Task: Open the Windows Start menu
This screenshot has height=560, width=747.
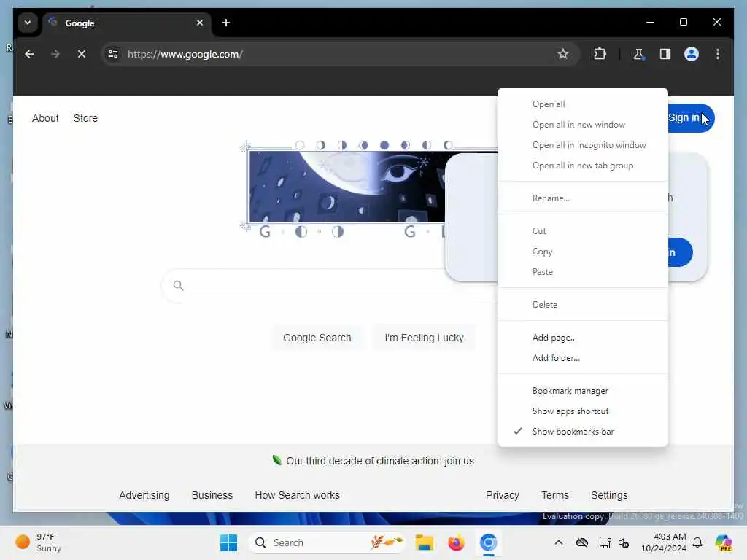Action: (228, 542)
